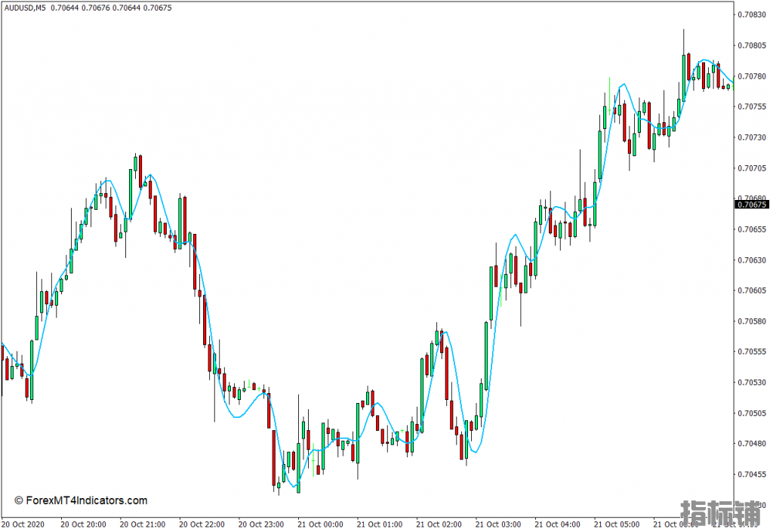
Task: Click the AUDUSD,M5 chart title text
Action: (x=25, y=8)
